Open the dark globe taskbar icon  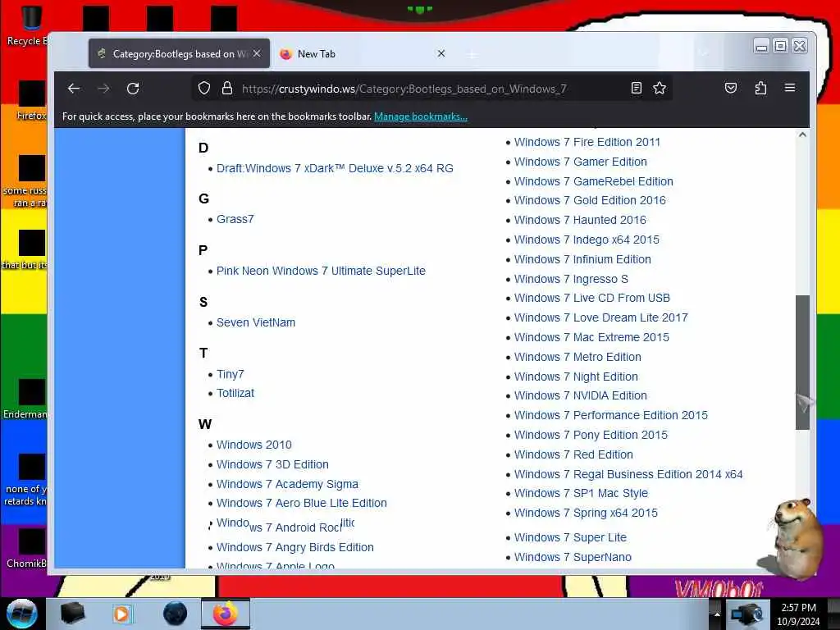point(176,614)
